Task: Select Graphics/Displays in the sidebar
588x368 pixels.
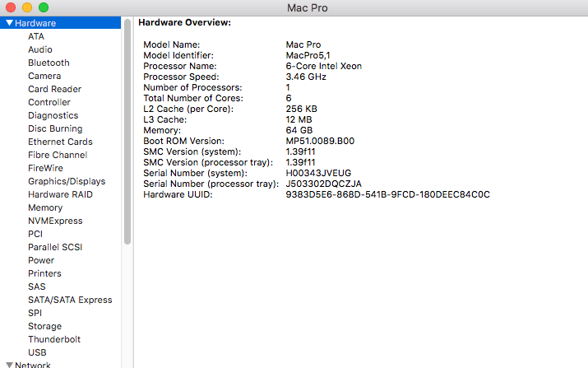Action: tap(67, 181)
